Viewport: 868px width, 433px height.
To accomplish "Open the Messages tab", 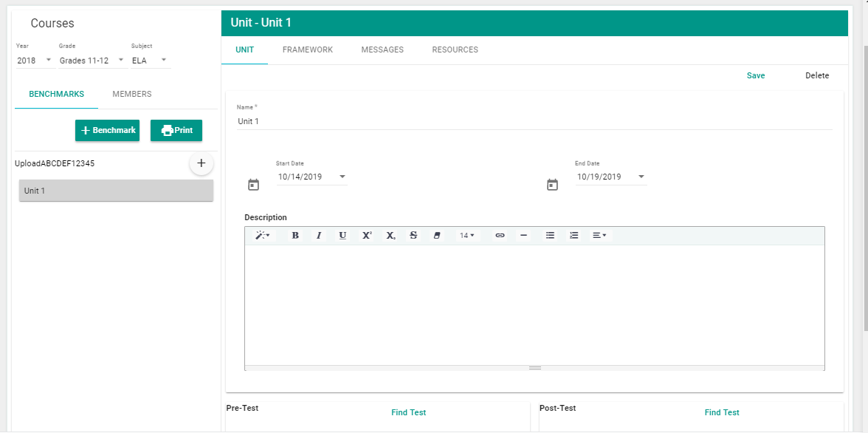I will click(x=382, y=50).
